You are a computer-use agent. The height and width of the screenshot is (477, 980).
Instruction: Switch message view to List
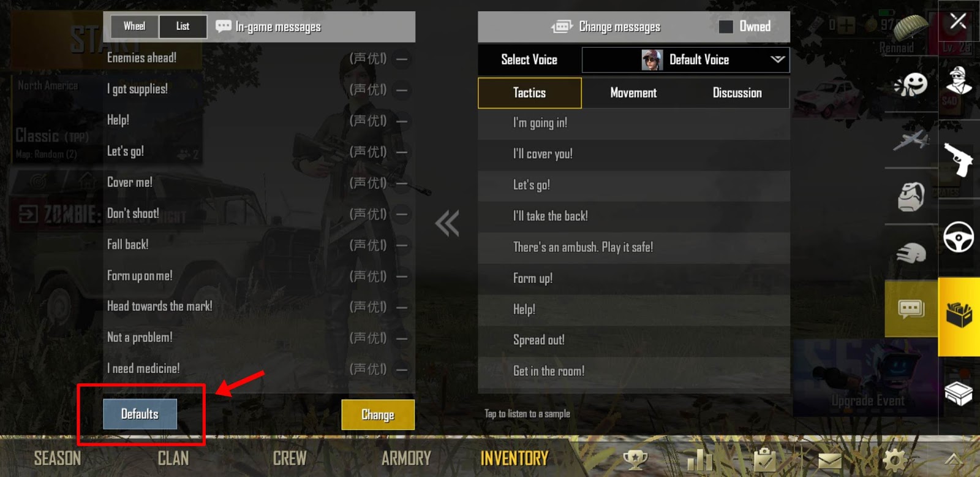tap(183, 26)
